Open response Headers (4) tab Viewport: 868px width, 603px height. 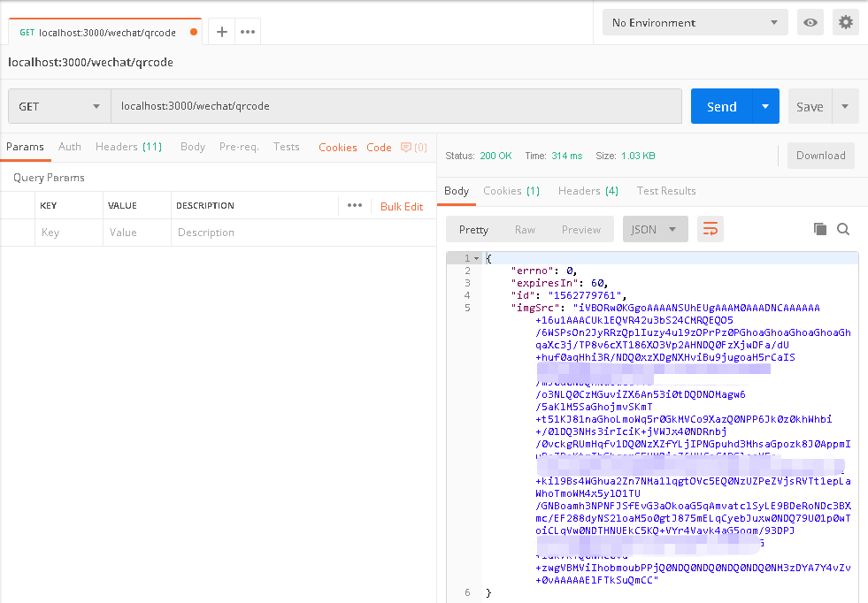pos(588,191)
